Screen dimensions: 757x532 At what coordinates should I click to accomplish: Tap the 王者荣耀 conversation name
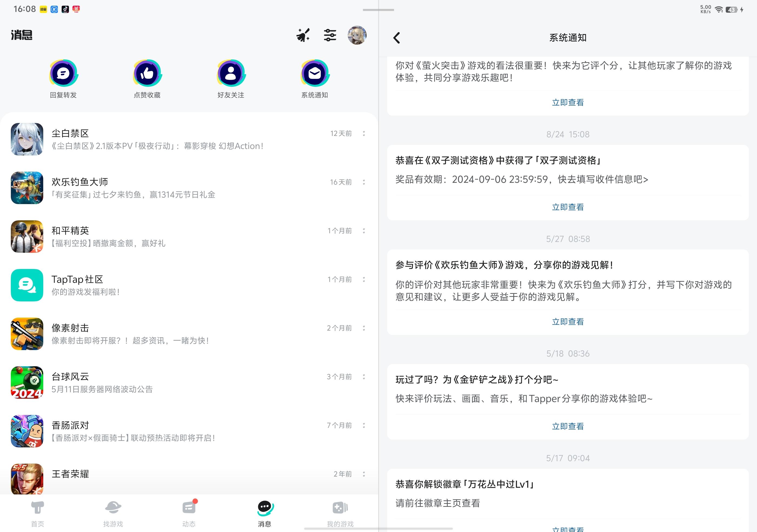tap(70, 474)
